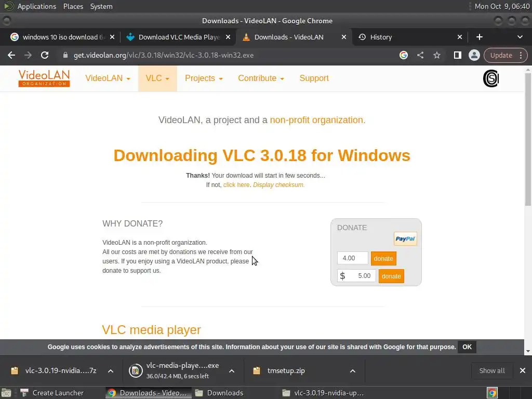
Task: Click donate button next to $ 5.00
Action: coord(391,276)
